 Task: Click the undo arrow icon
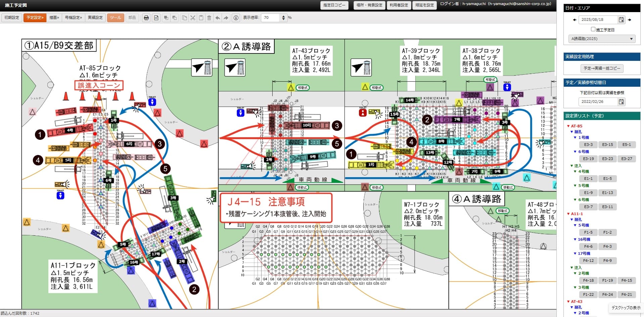point(218,18)
